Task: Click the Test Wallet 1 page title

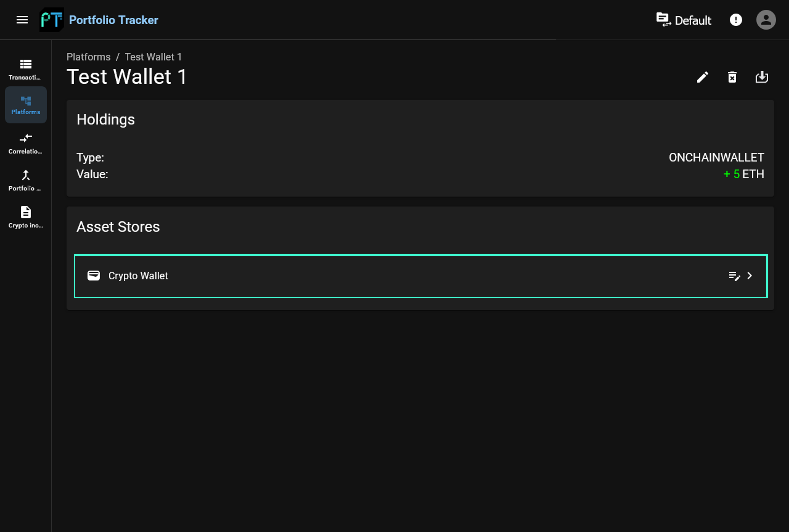Action: 127,77
